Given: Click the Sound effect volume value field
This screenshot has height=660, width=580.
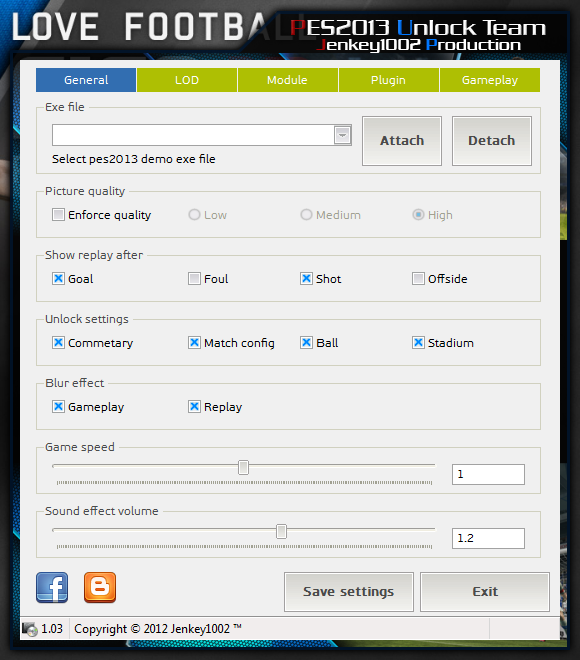Looking at the screenshot, I should coord(488,538).
